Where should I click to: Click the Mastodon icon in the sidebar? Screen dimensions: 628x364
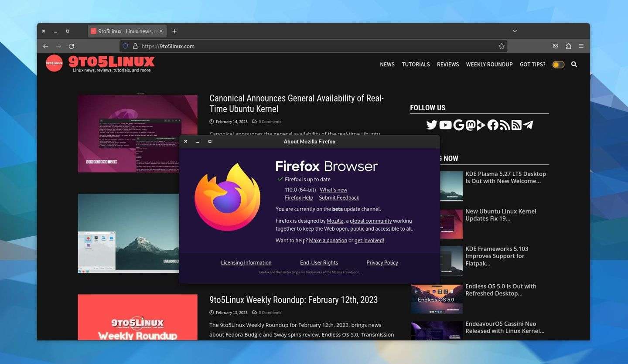pos(471,125)
